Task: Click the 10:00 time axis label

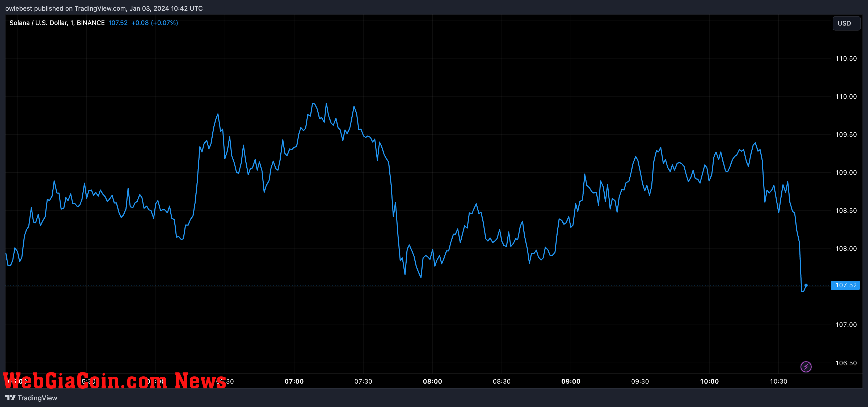Action: click(709, 381)
